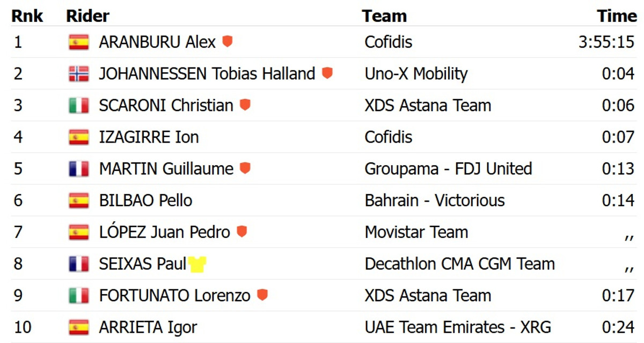Viewport: 644px width, 343px height.
Task: Open rider ARANBURU Alex's profile
Action: click(x=157, y=42)
